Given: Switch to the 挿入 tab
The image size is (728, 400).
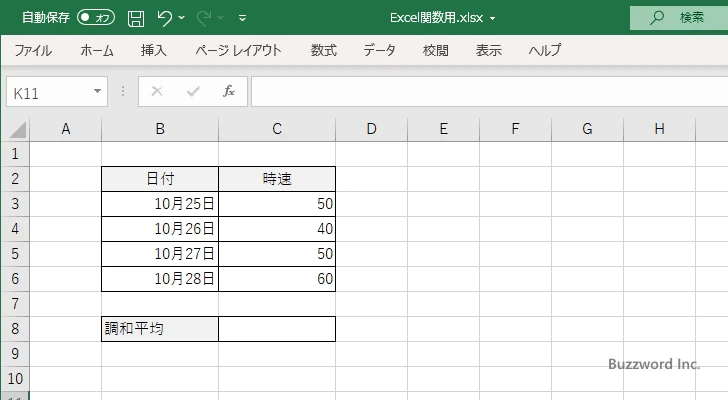Looking at the screenshot, I should (x=154, y=50).
